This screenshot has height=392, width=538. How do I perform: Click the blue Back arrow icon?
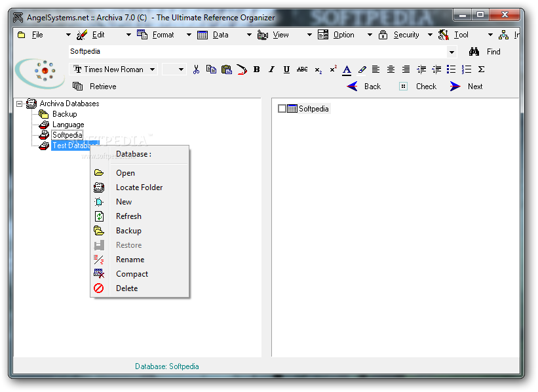coord(352,86)
